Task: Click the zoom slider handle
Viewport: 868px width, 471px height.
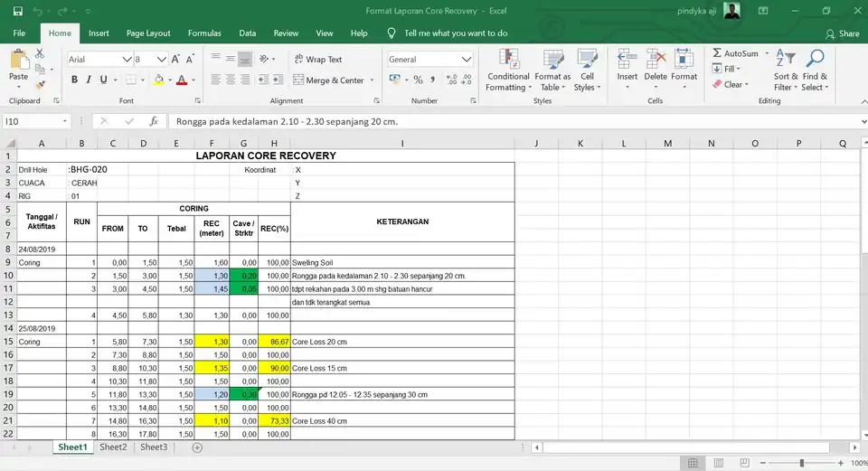Action: pyautogui.click(x=802, y=463)
